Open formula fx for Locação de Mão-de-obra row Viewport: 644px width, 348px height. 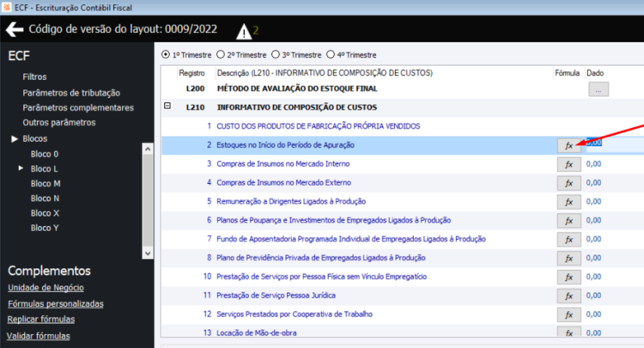(x=568, y=332)
